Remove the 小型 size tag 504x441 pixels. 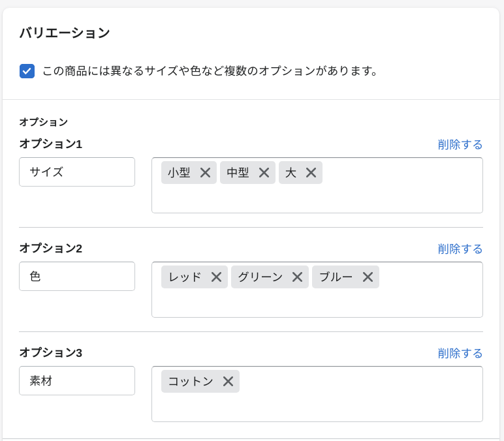[205, 173]
